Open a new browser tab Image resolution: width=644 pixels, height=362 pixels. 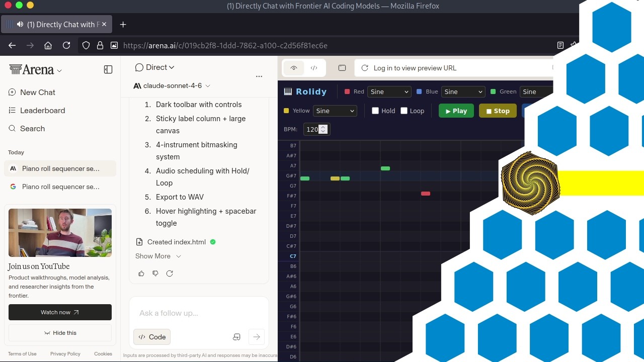pos(123,24)
